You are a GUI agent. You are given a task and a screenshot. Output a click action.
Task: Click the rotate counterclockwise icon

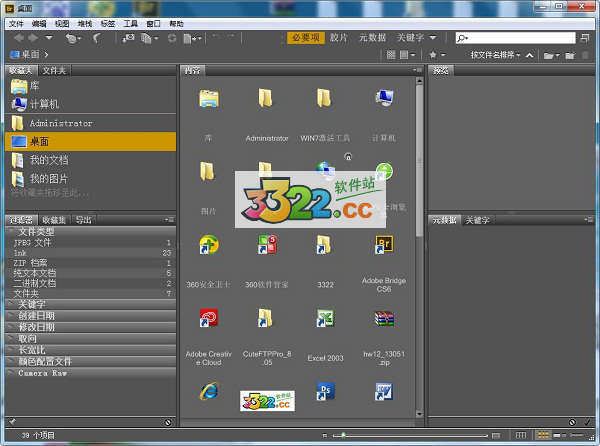point(216,38)
